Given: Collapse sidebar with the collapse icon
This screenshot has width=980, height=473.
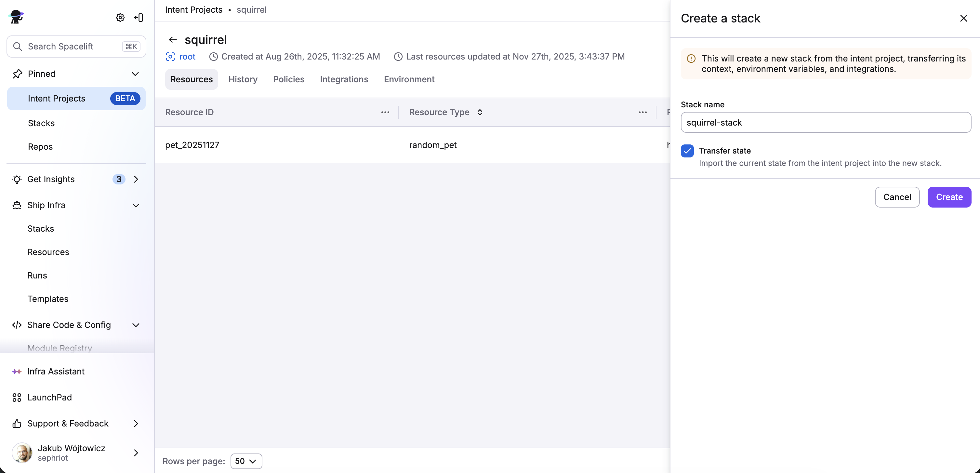Looking at the screenshot, I should tap(139, 18).
